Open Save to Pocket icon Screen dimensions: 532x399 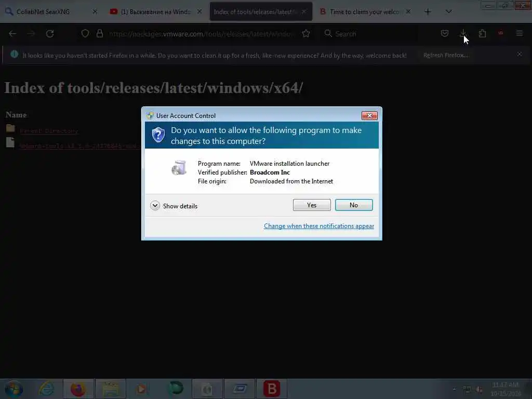(445, 33)
